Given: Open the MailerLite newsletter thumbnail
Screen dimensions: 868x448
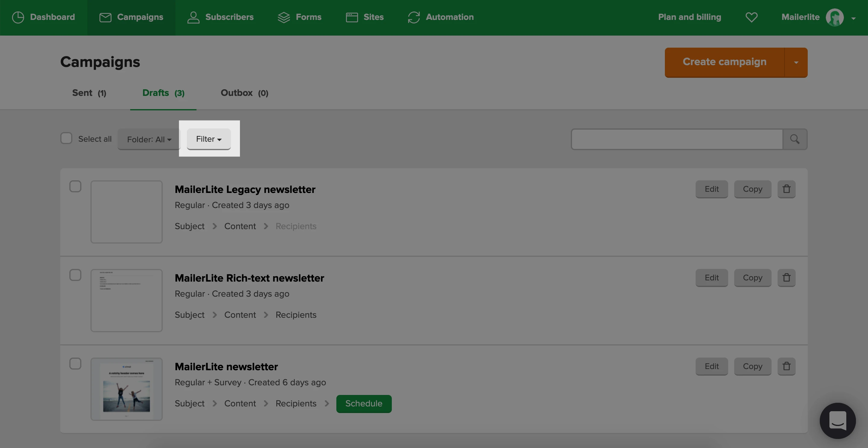Looking at the screenshot, I should (126, 389).
